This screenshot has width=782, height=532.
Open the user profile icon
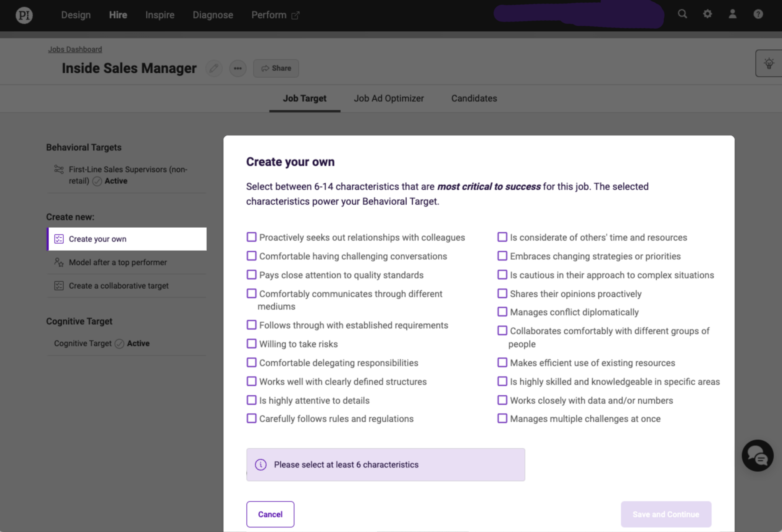(732, 14)
